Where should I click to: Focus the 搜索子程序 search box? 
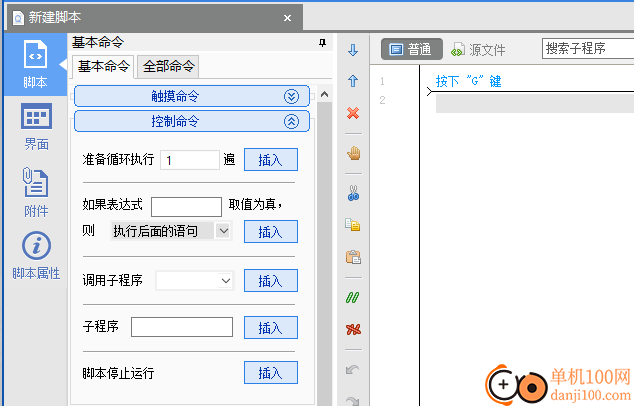point(588,49)
